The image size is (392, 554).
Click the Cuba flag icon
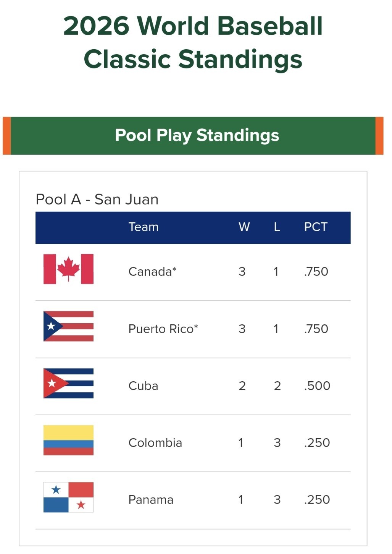tap(68, 383)
